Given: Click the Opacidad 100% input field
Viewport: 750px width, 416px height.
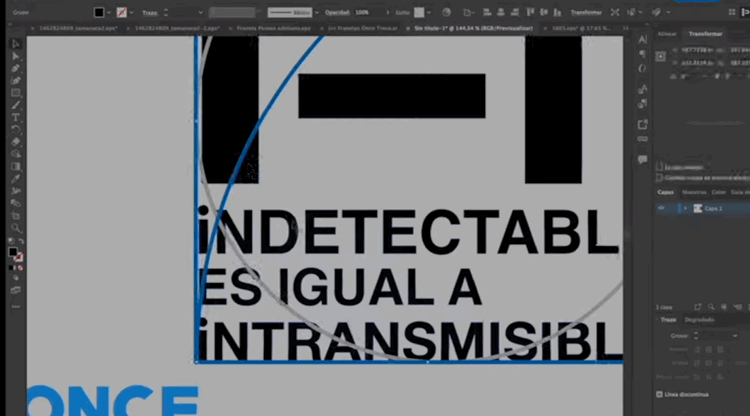Looking at the screenshot, I should click(368, 12).
